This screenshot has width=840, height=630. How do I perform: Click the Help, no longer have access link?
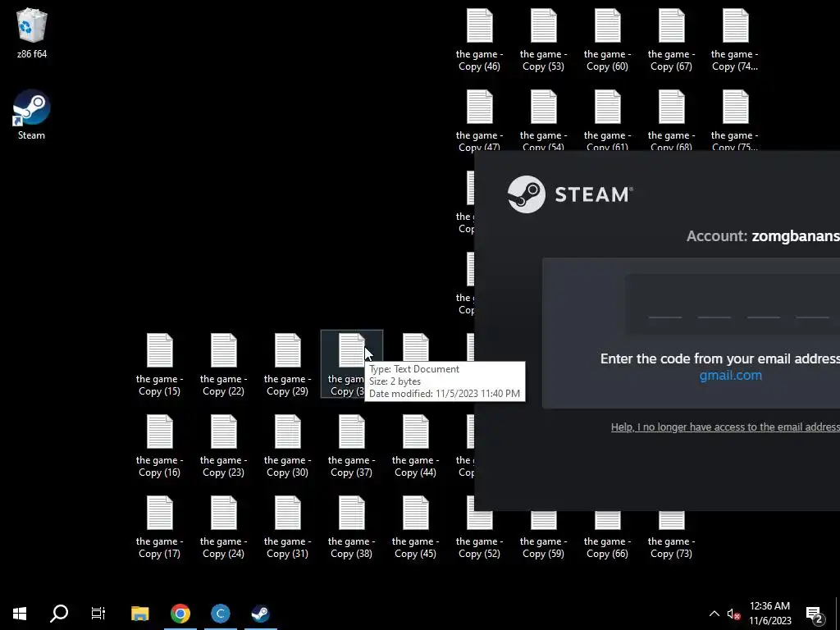pyautogui.click(x=725, y=427)
